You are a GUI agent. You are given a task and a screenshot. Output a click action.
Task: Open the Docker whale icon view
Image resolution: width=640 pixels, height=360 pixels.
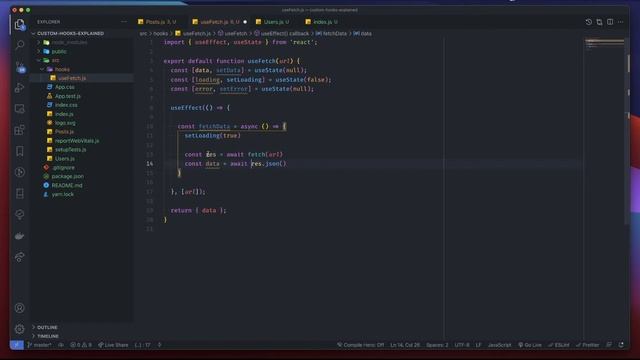point(20,236)
